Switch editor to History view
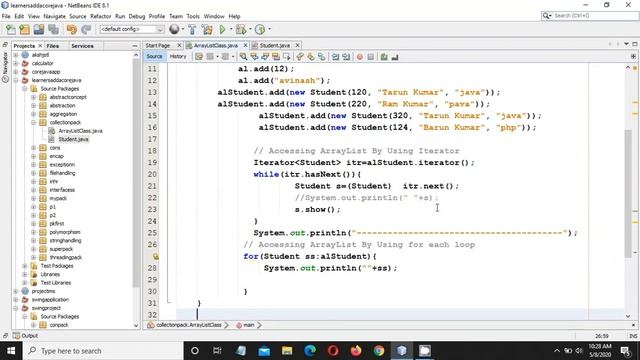Screen dimensions: 640x360 coord(178,56)
